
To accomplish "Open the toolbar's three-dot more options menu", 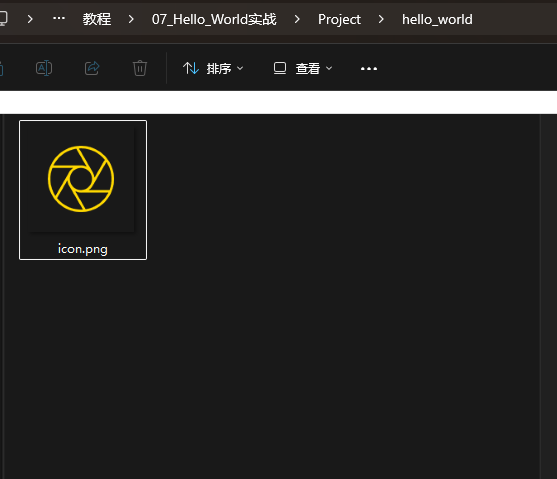I will coord(369,69).
